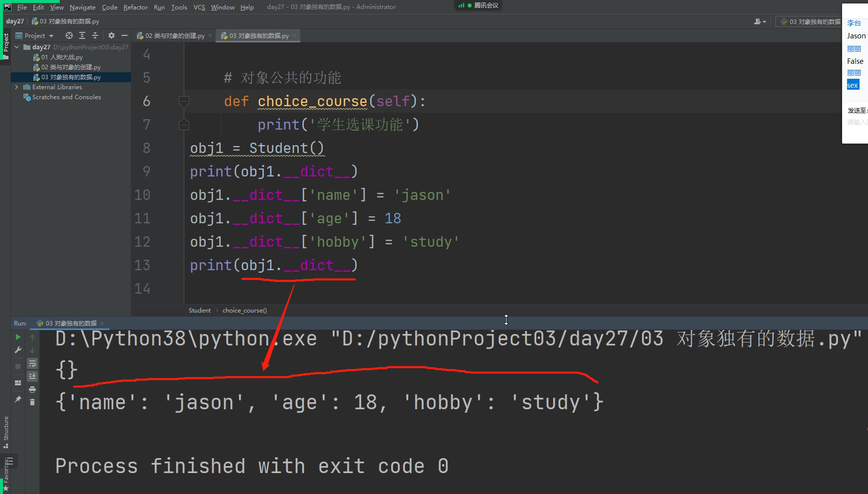
Task: Open run configuration wrench settings
Action: 18,350
